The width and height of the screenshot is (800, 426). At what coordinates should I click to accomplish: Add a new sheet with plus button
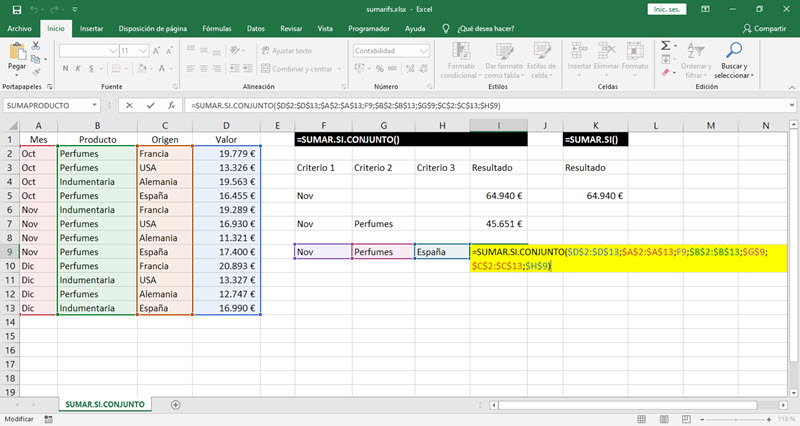tap(176, 404)
